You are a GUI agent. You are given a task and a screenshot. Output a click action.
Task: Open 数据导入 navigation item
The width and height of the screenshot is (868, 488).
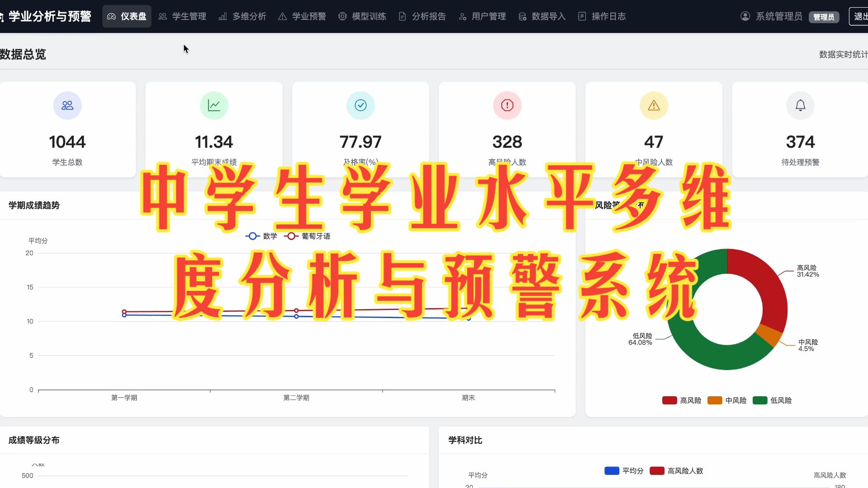coord(542,16)
